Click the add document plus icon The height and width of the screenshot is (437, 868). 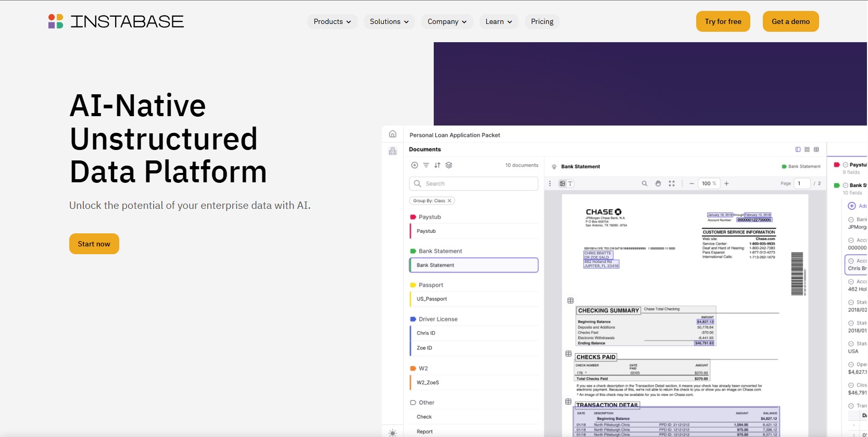point(414,165)
